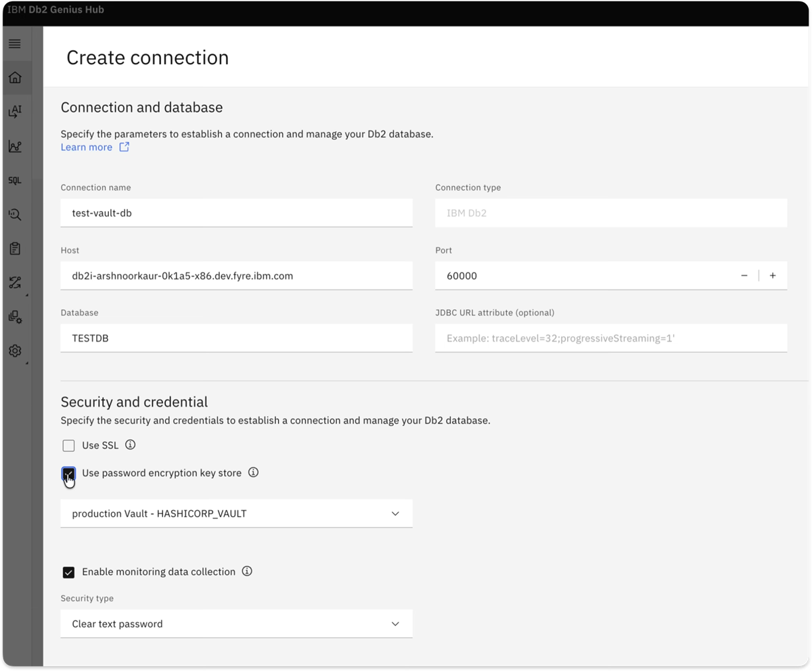Expand the production Vault key store dropdown

coord(236,513)
